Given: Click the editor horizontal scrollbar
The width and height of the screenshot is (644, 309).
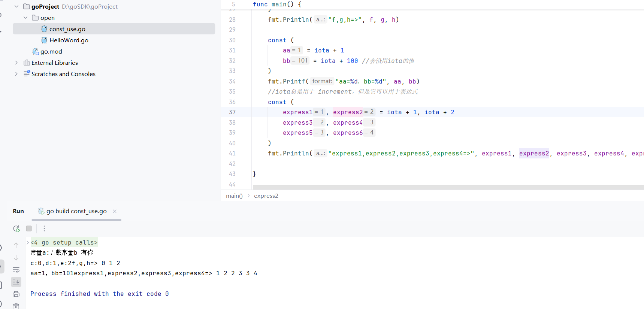Looking at the screenshot, I should (x=448, y=187).
